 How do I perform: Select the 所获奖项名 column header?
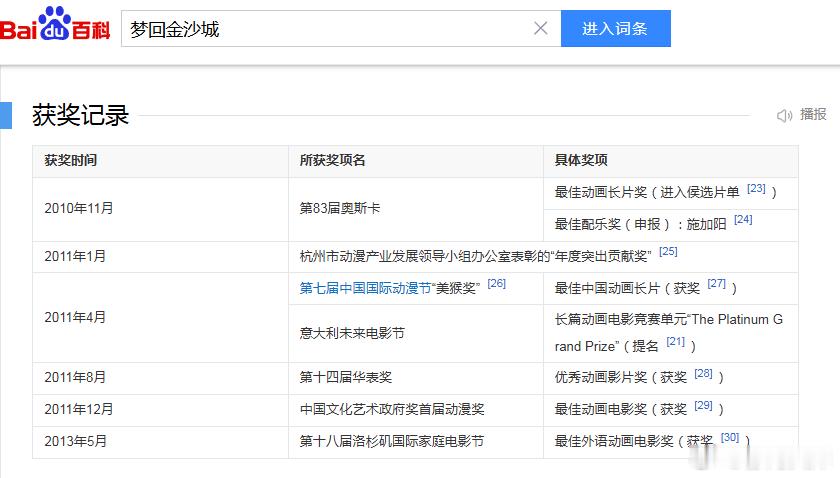coord(332,160)
